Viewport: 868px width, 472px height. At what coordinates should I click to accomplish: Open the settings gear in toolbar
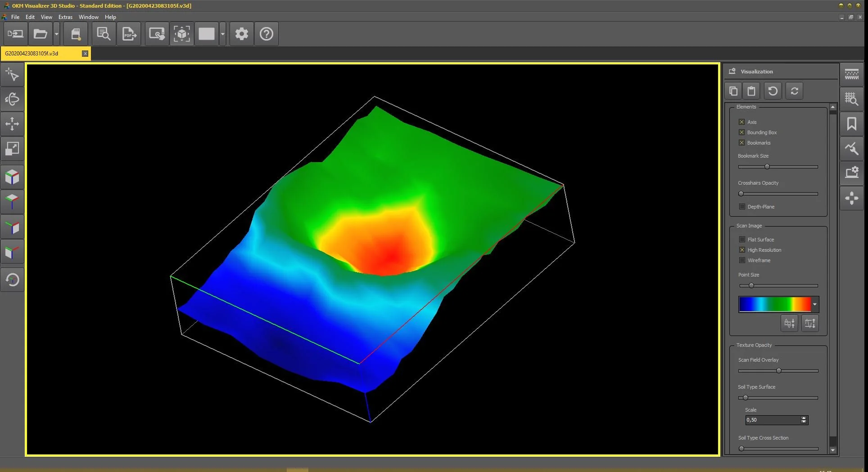(x=242, y=34)
